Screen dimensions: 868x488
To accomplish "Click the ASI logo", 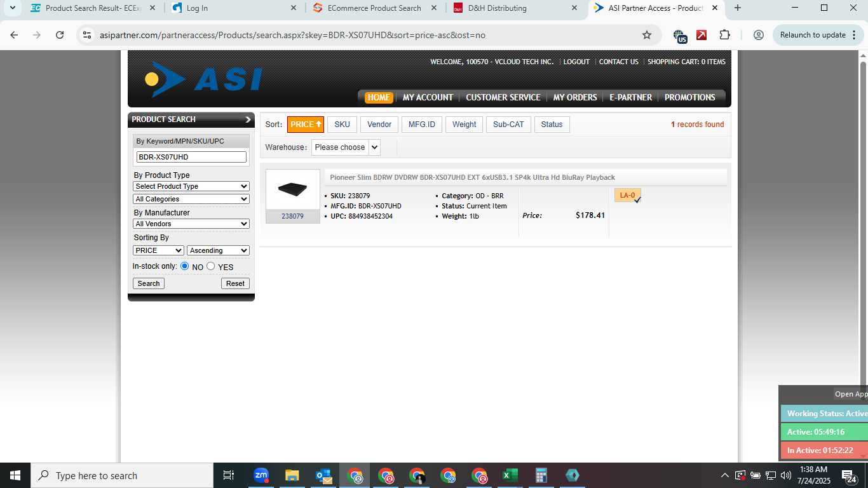I will [203, 79].
